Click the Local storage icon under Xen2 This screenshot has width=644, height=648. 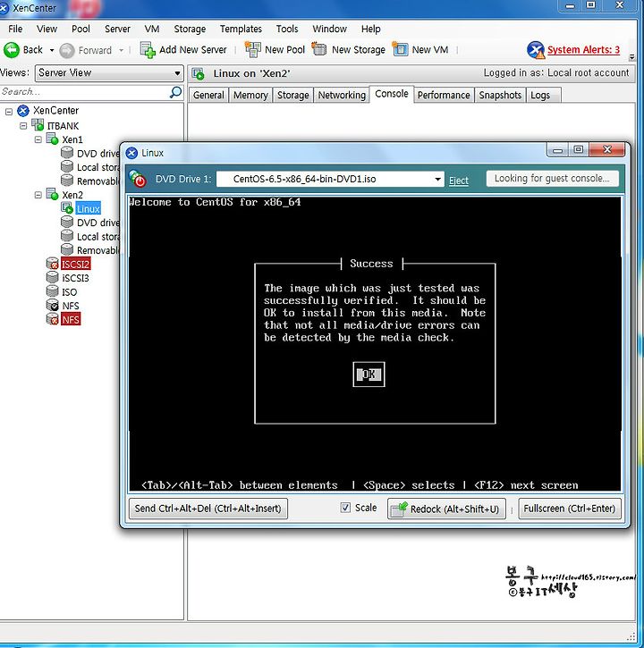point(67,236)
